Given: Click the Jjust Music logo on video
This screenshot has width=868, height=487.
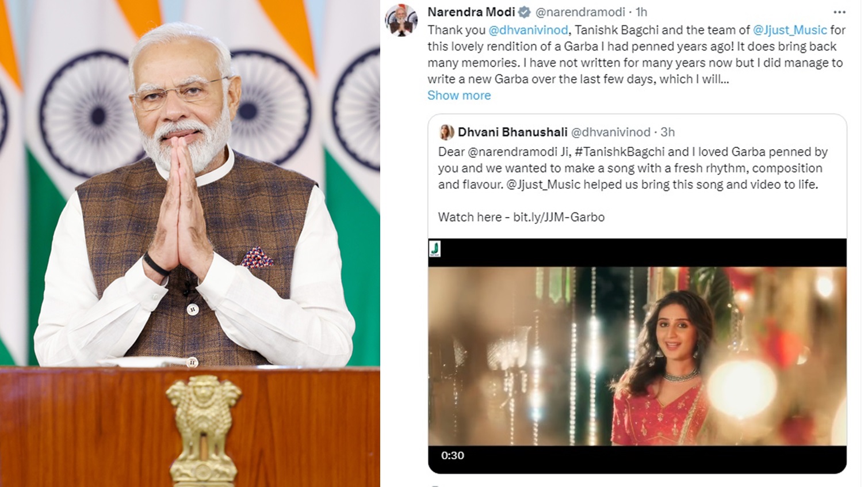Looking at the screenshot, I should click(x=435, y=249).
